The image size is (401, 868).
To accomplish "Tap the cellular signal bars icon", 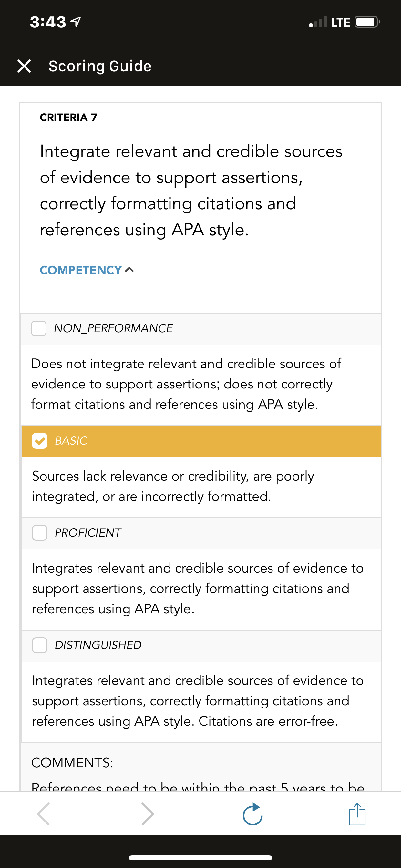I will coord(318,22).
